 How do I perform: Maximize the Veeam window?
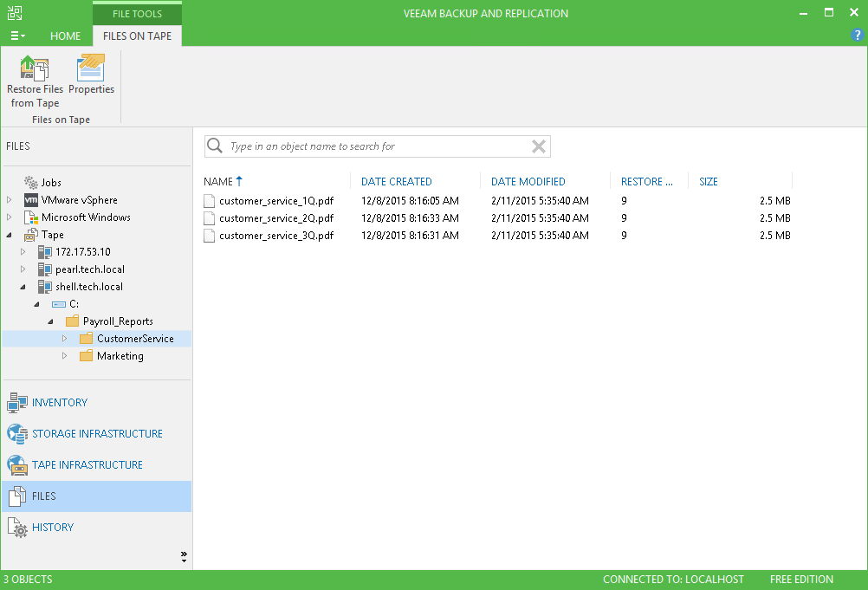pos(829,12)
